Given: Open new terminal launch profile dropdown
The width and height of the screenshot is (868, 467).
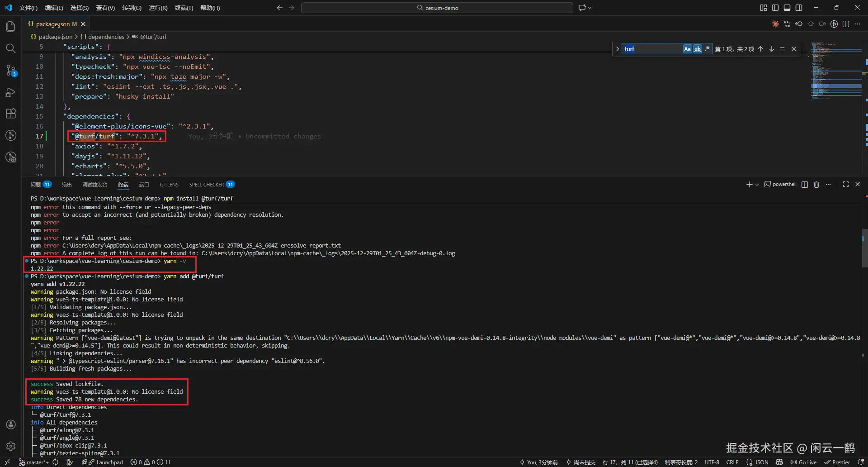Looking at the screenshot, I should click(757, 185).
